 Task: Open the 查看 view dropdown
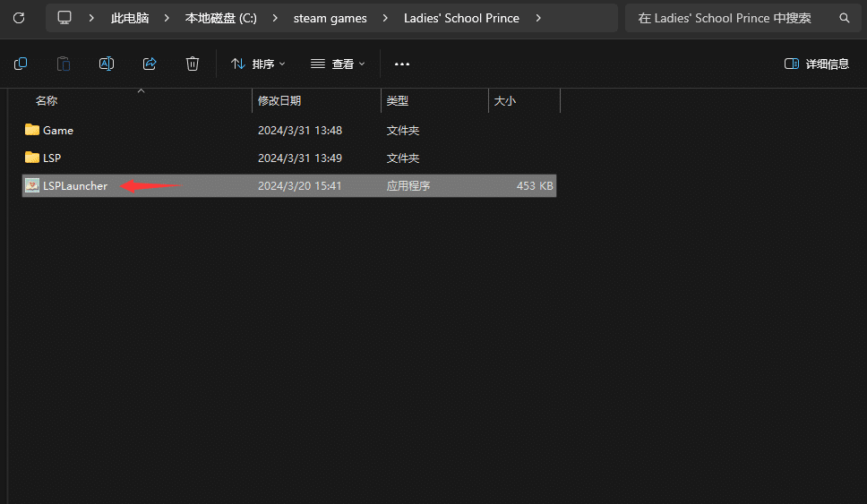(338, 64)
